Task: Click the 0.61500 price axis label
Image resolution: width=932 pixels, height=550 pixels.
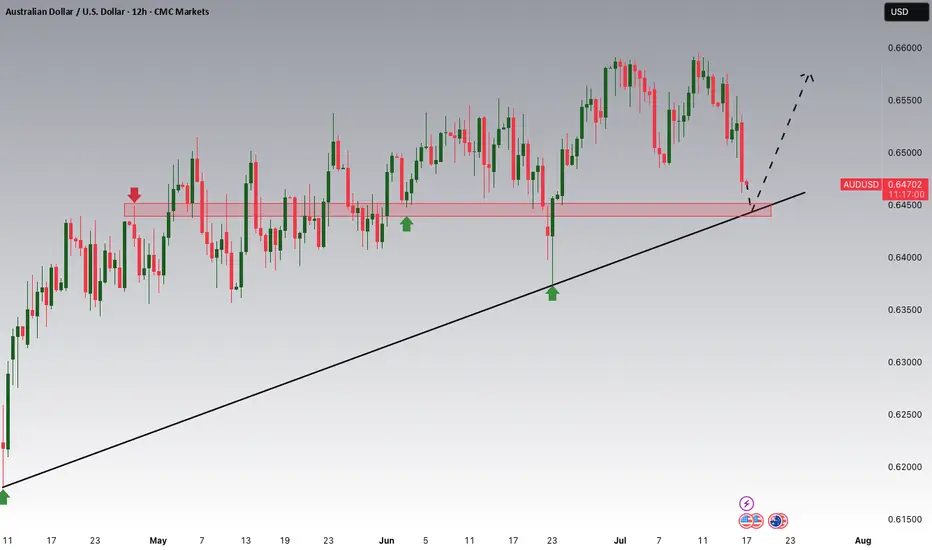Action: point(905,519)
